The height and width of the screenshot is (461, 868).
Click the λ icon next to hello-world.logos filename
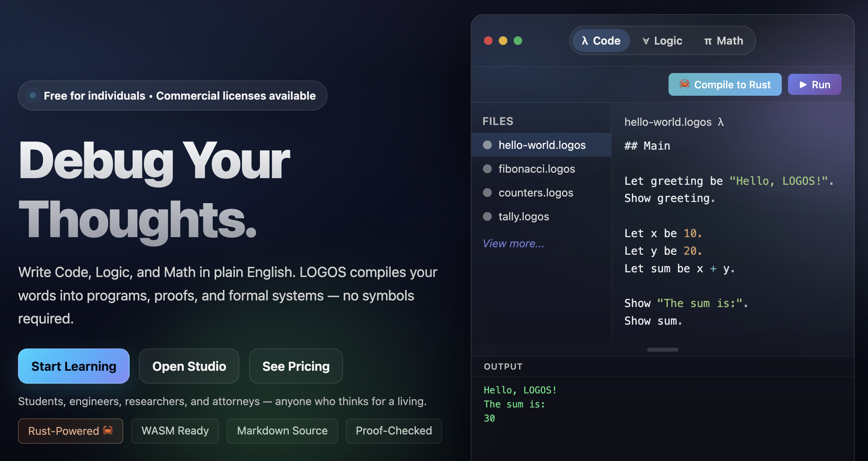click(x=721, y=122)
